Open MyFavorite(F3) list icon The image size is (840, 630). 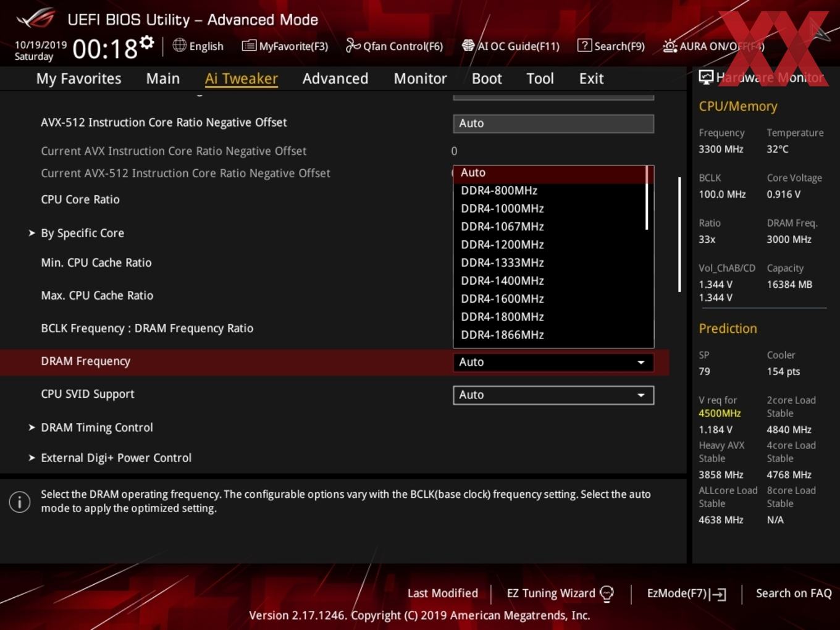249,46
